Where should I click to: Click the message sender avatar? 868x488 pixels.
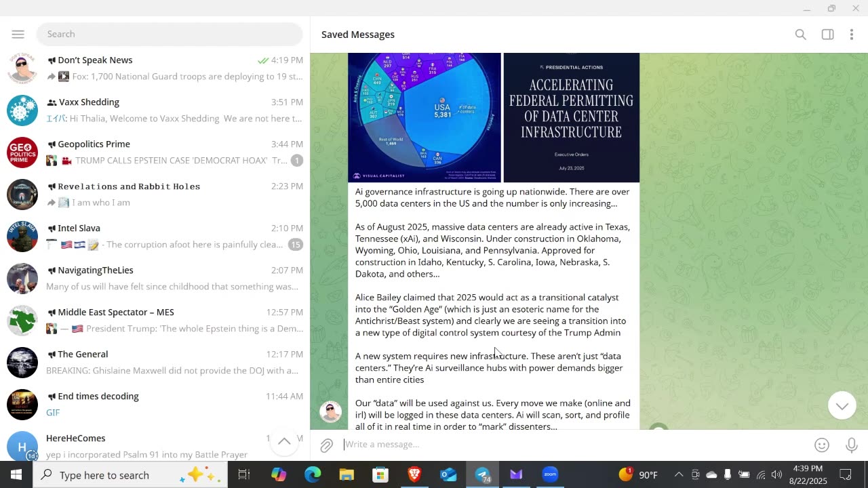[x=331, y=411]
